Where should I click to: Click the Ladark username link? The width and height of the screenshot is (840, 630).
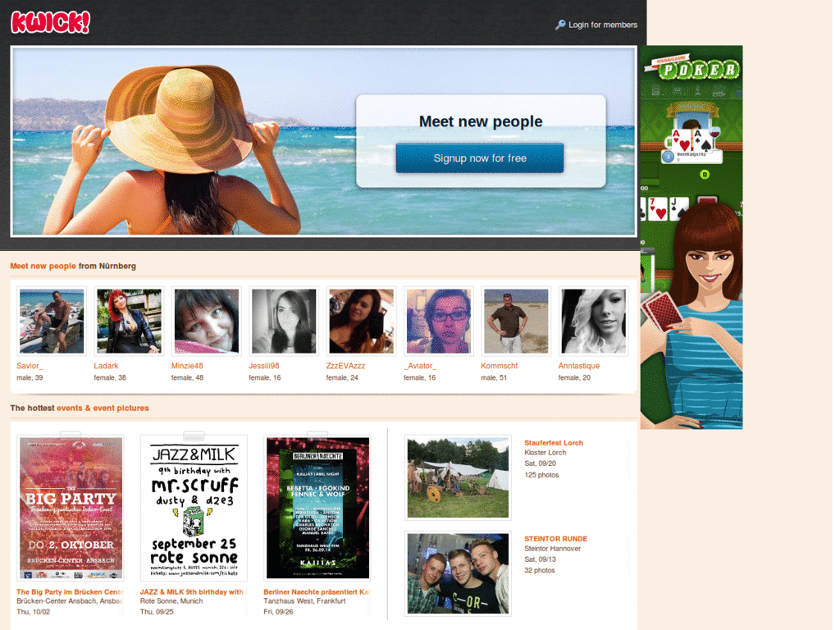point(106,366)
